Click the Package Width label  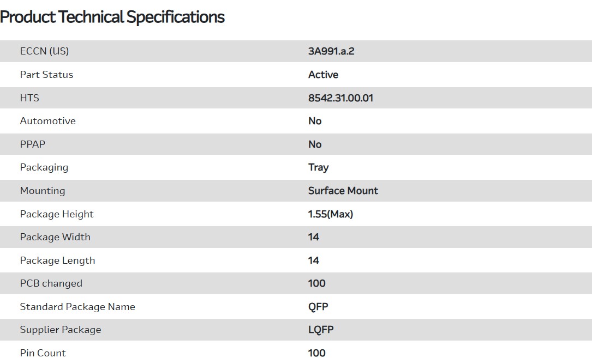tap(55, 237)
